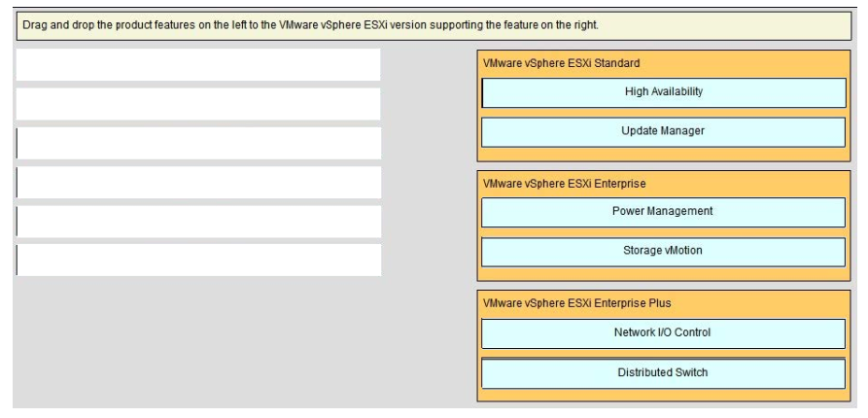Click empty space inside the Enterprise Plus group
This screenshot has height=418, width=868.
[663, 395]
